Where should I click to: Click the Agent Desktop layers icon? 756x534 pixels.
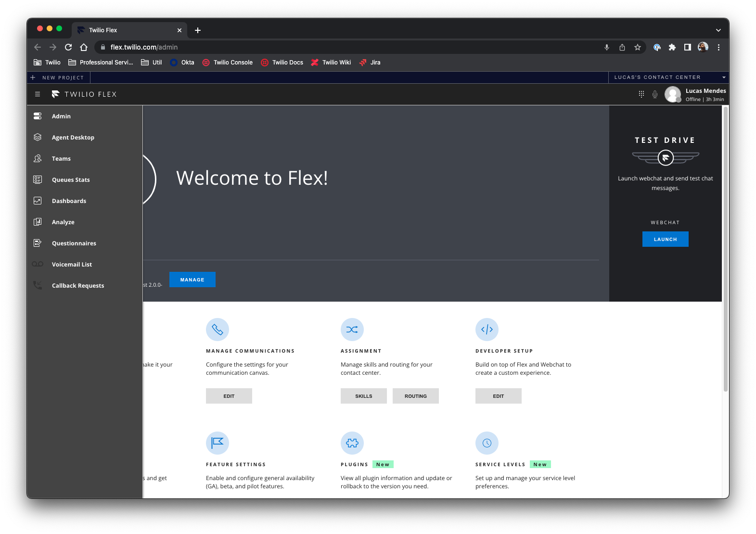coord(38,137)
